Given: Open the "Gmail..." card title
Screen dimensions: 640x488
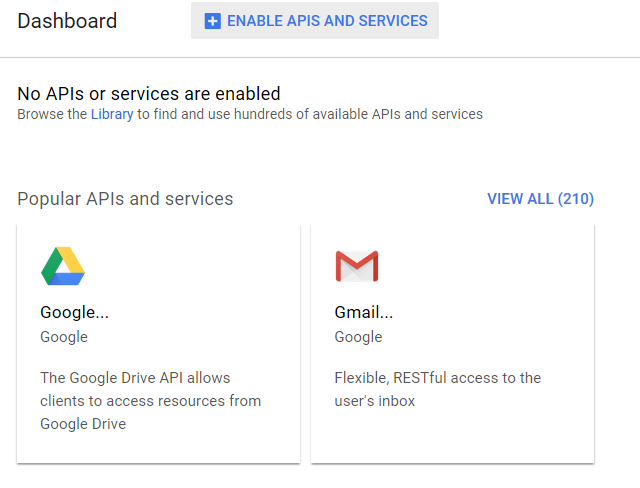Looking at the screenshot, I should point(363,312).
